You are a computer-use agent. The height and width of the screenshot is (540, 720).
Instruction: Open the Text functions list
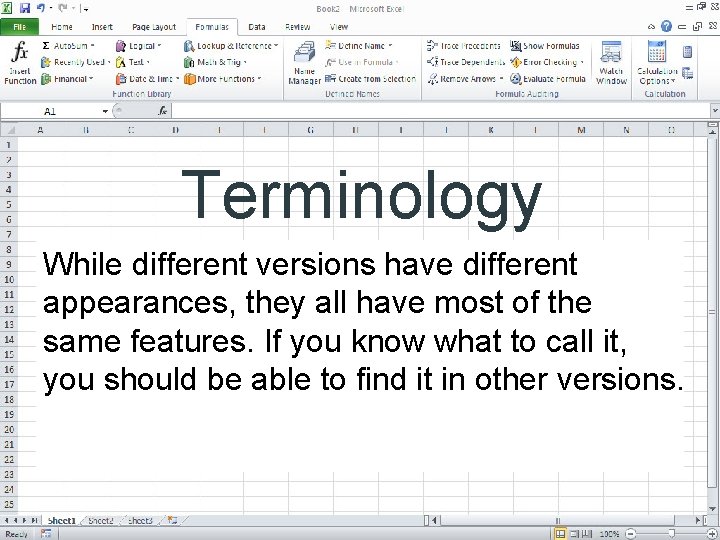[133, 62]
